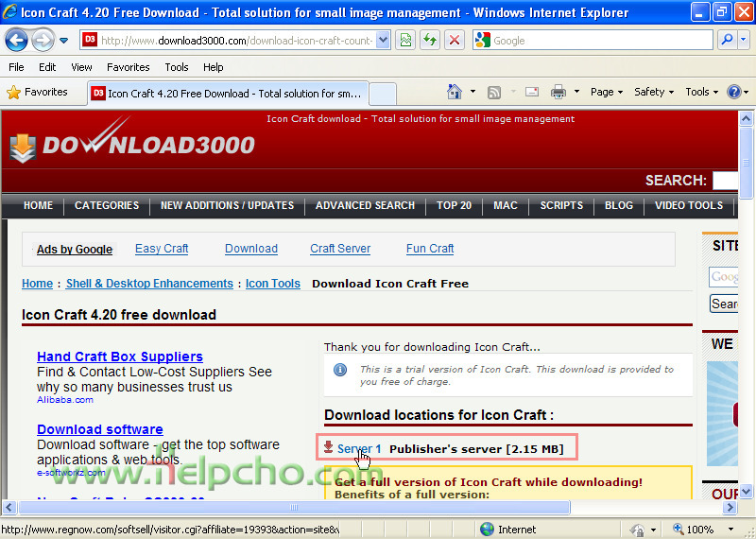
Task: Open Hand Craft Box Suppliers ad
Action: click(x=120, y=356)
